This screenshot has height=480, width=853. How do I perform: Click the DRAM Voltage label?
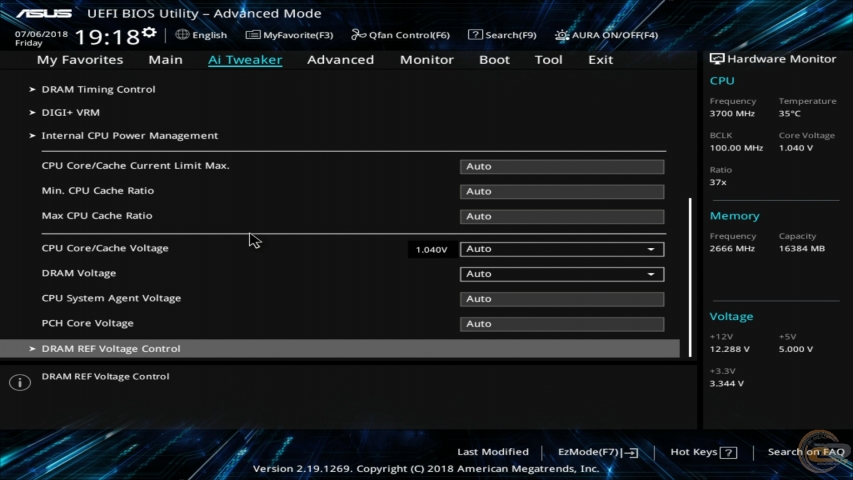coord(79,273)
